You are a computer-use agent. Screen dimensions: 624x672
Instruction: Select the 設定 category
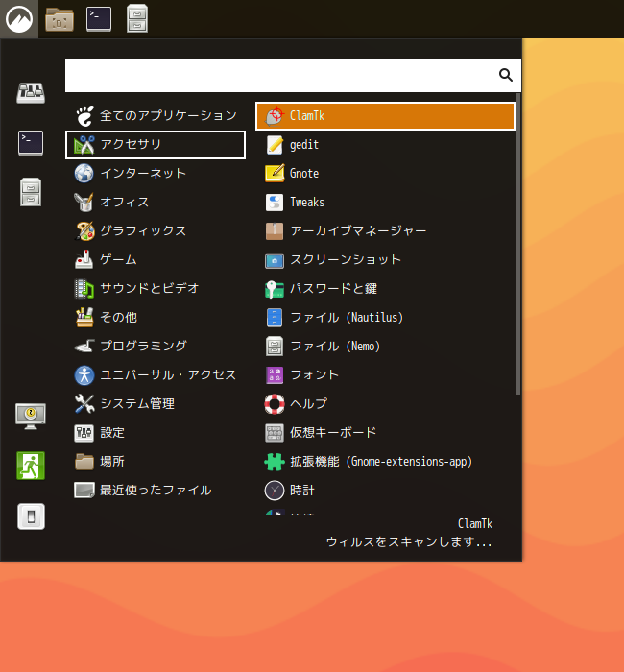[156, 432]
